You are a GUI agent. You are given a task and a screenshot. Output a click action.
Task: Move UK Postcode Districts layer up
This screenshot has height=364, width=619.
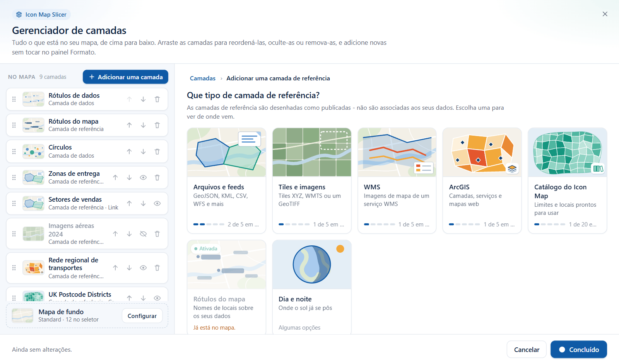(129, 298)
